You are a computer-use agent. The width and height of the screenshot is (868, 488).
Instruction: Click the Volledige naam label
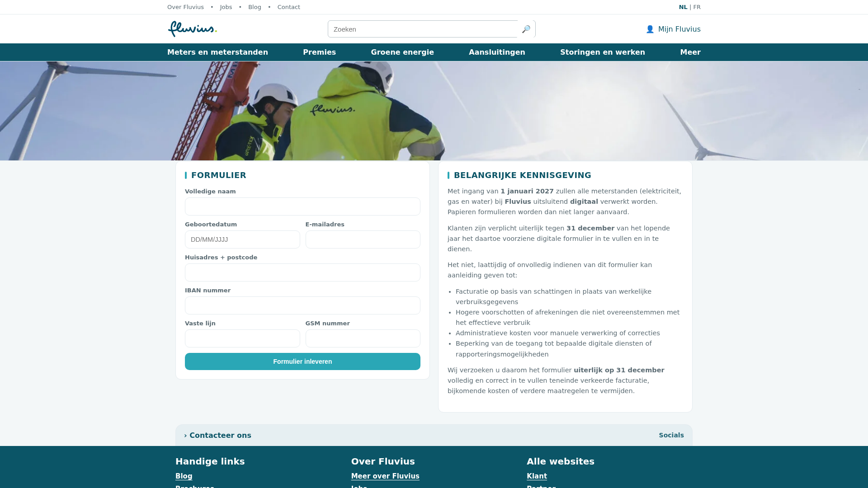210,192
